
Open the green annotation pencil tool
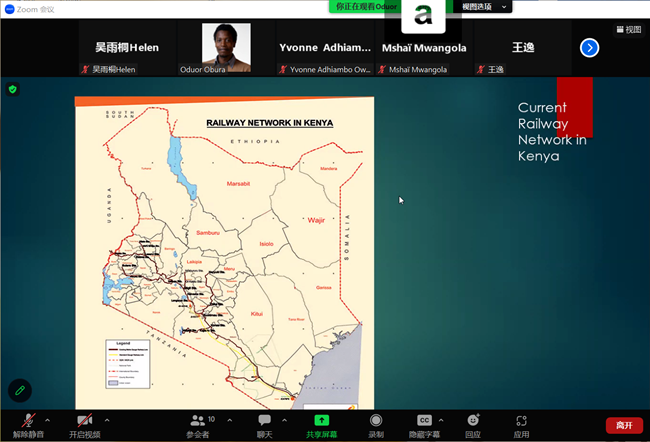(x=18, y=389)
